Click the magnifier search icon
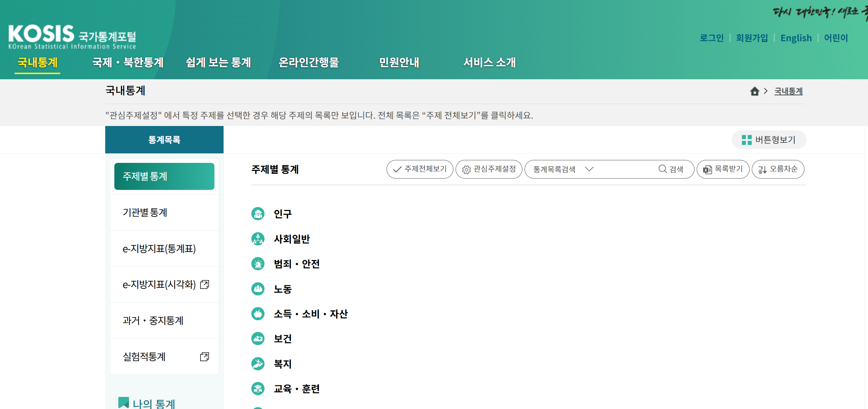The width and height of the screenshot is (868, 409). 663,169
